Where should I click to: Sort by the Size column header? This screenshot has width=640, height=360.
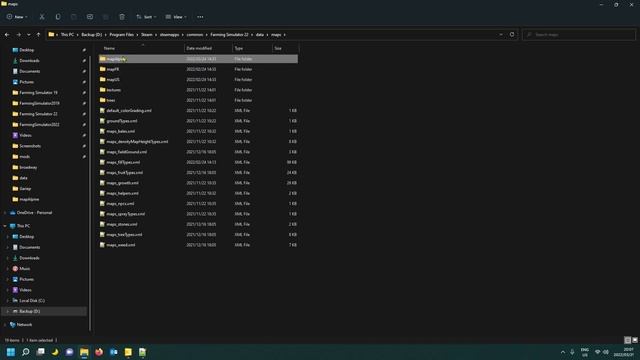click(285, 48)
